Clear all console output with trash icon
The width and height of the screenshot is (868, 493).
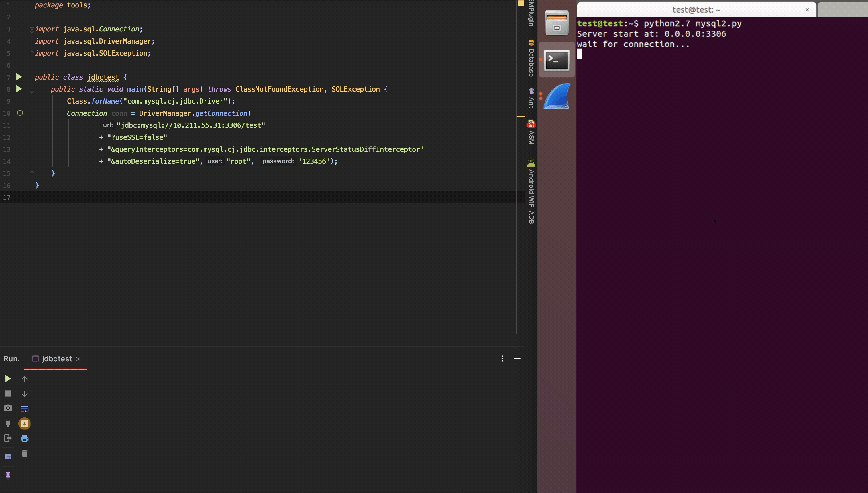point(24,453)
